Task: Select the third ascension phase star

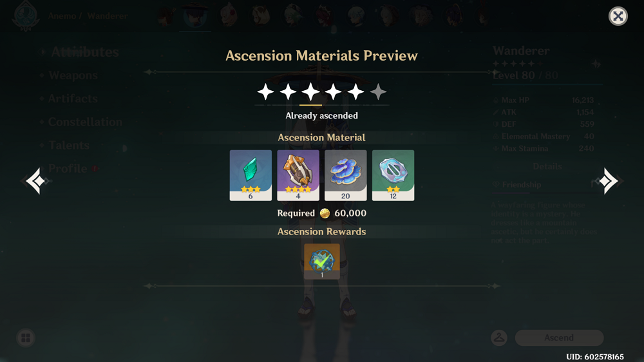Action: pos(310,91)
